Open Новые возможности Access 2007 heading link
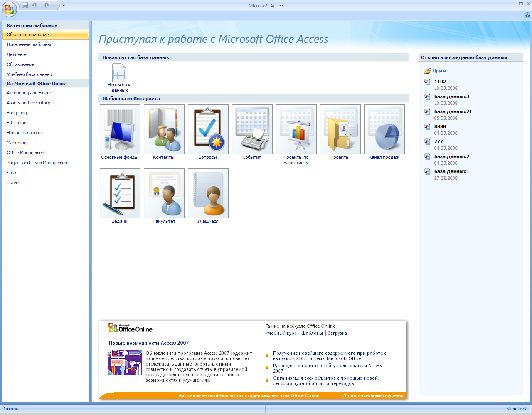The height and width of the screenshot is (415, 532). click(x=149, y=343)
